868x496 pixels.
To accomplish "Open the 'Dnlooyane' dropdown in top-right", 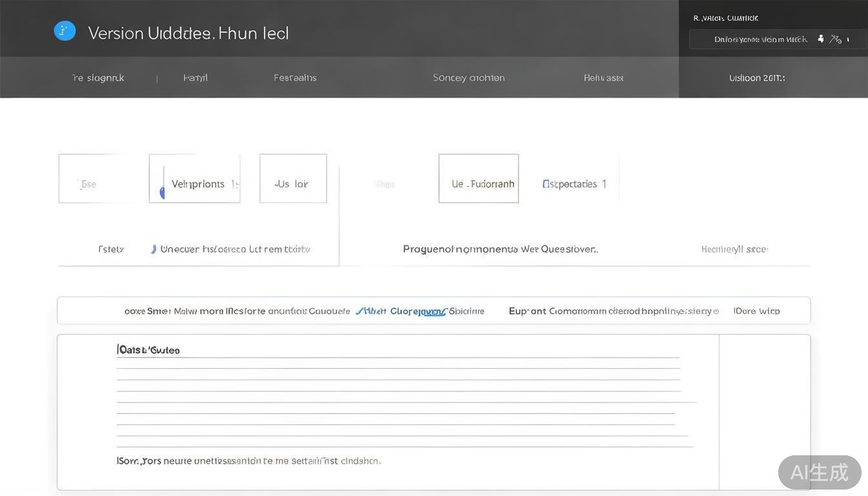I will [x=761, y=39].
